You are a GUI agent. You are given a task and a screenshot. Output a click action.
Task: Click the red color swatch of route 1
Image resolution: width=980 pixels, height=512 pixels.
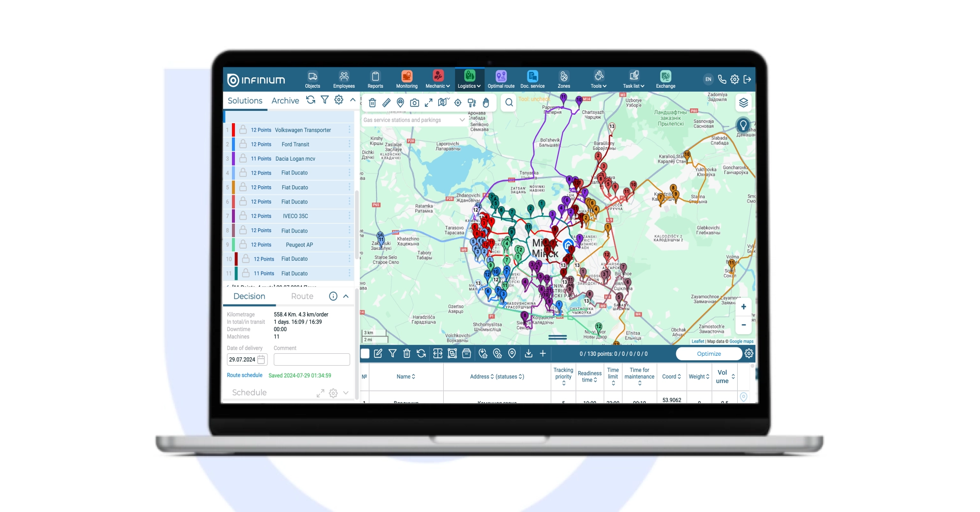pos(233,130)
